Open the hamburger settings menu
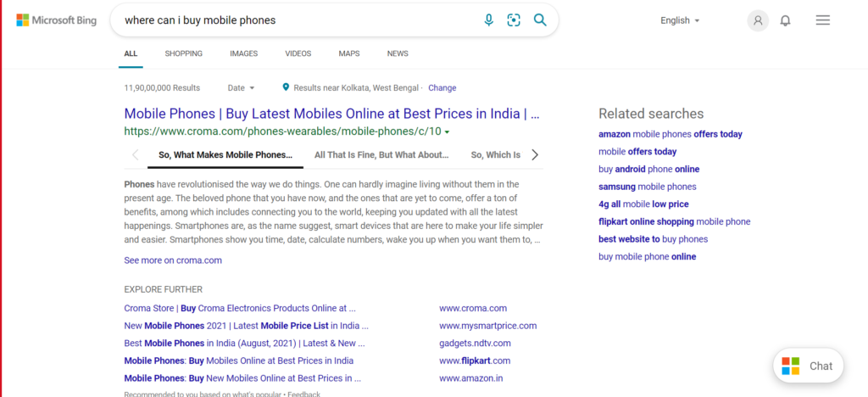Image resolution: width=868 pixels, height=397 pixels. pyautogui.click(x=823, y=20)
